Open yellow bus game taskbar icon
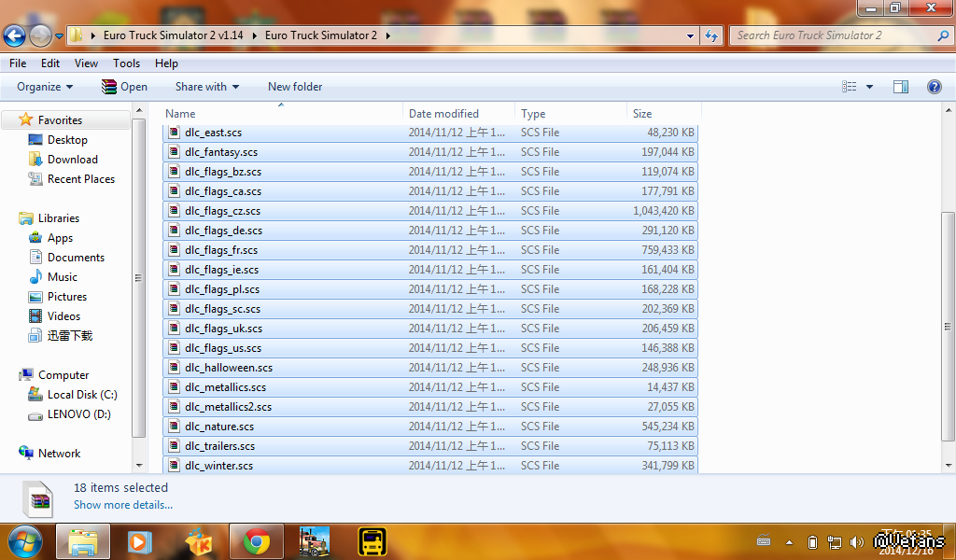956x560 pixels. (372, 541)
